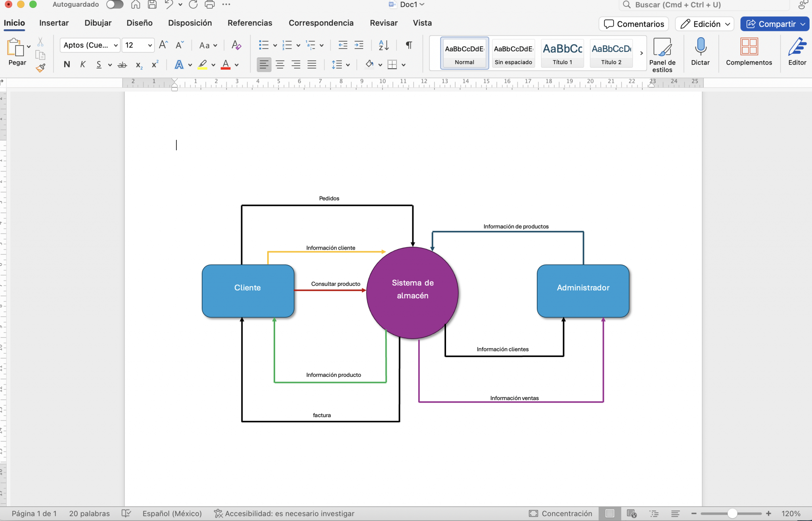This screenshot has height=521, width=812.
Task: Toggle Autoguardado off
Action: (115, 4)
